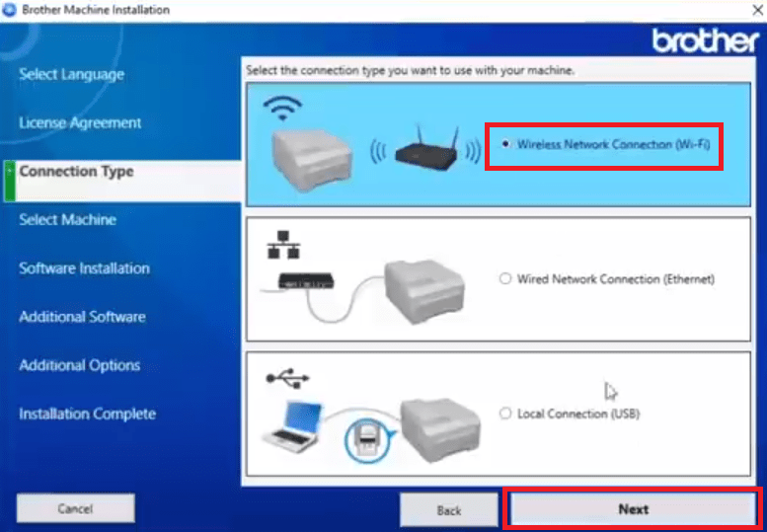Go to Additional Options step

[80, 365]
